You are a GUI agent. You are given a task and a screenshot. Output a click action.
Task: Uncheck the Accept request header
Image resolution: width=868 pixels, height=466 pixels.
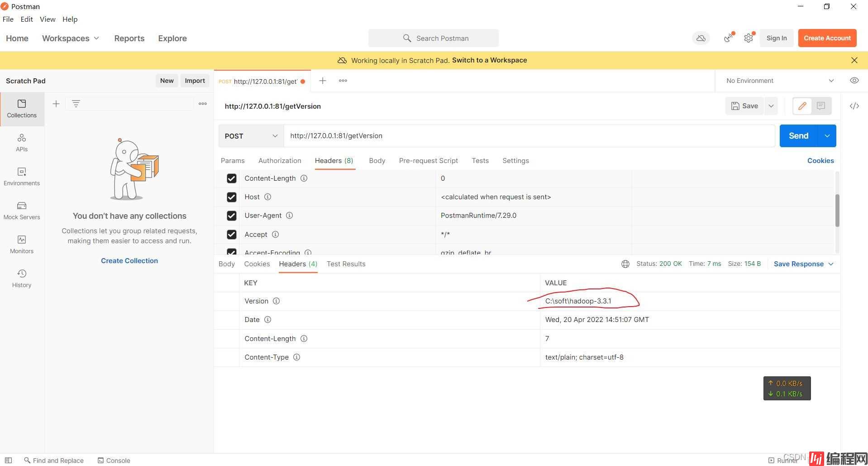point(232,235)
